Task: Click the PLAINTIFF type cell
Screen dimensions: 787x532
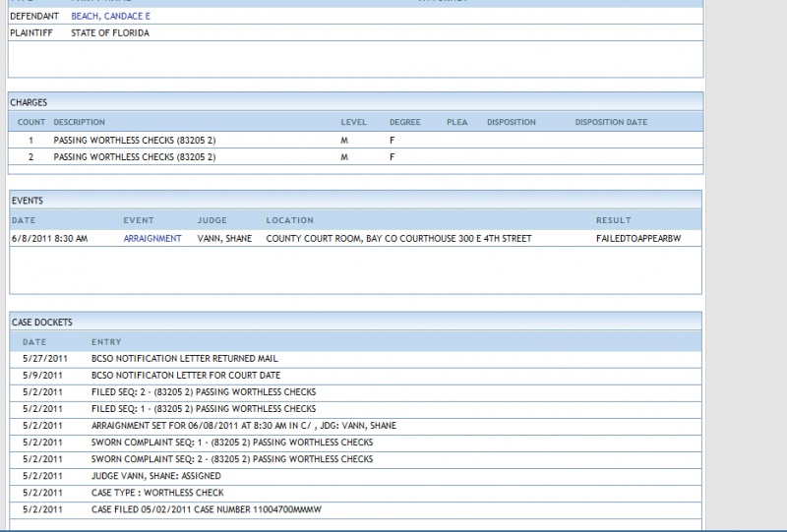Action: [31, 33]
